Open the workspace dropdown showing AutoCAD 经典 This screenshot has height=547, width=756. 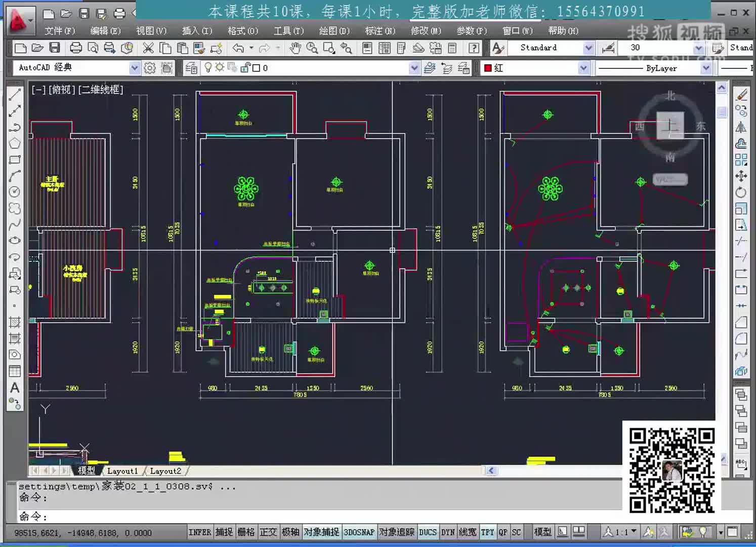134,67
